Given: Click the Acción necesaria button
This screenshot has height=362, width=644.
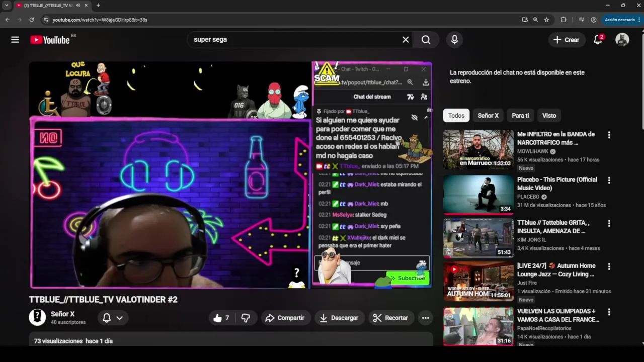Looking at the screenshot, I should point(619,20).
